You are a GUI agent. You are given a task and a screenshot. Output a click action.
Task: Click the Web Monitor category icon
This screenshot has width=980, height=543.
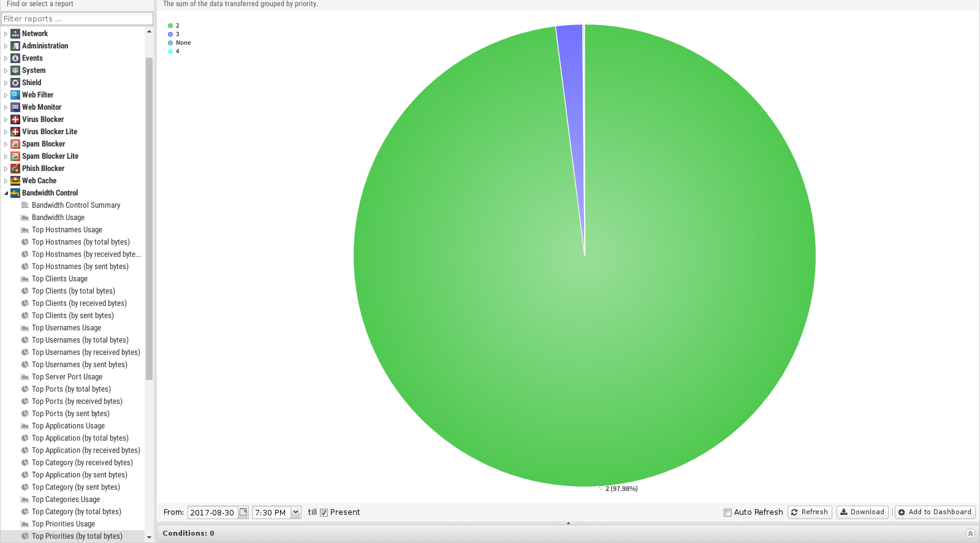tap(15, 107)
